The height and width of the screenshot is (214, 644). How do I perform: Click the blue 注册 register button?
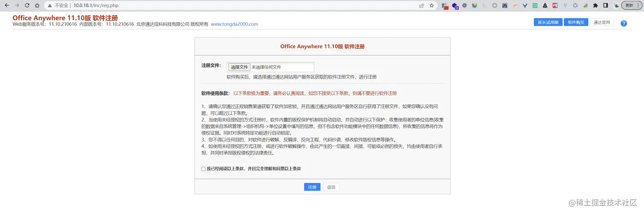312,187
